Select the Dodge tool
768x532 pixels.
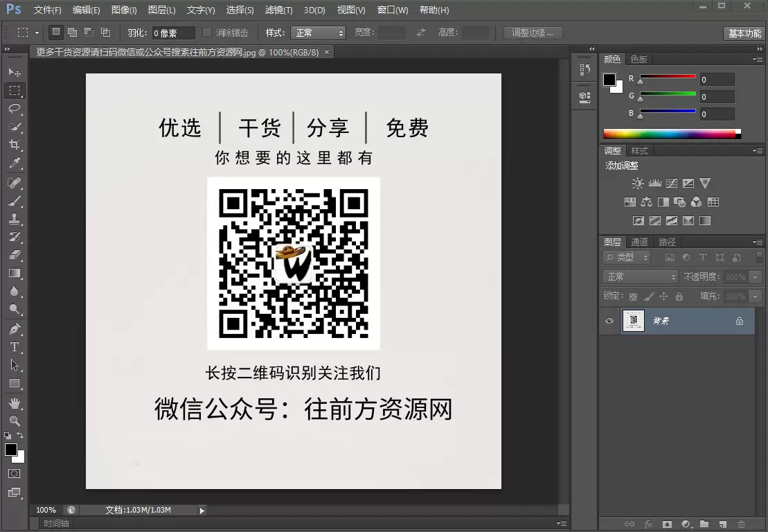pyautogui.click(x=15, y=309)
